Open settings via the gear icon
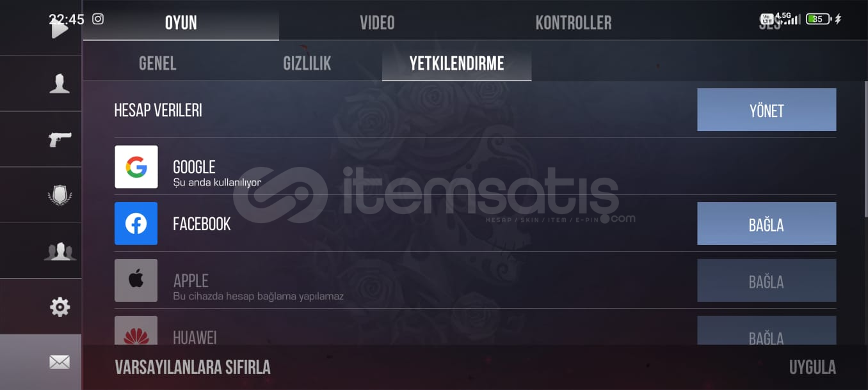The image size is (868, 390). click(60, 307)
